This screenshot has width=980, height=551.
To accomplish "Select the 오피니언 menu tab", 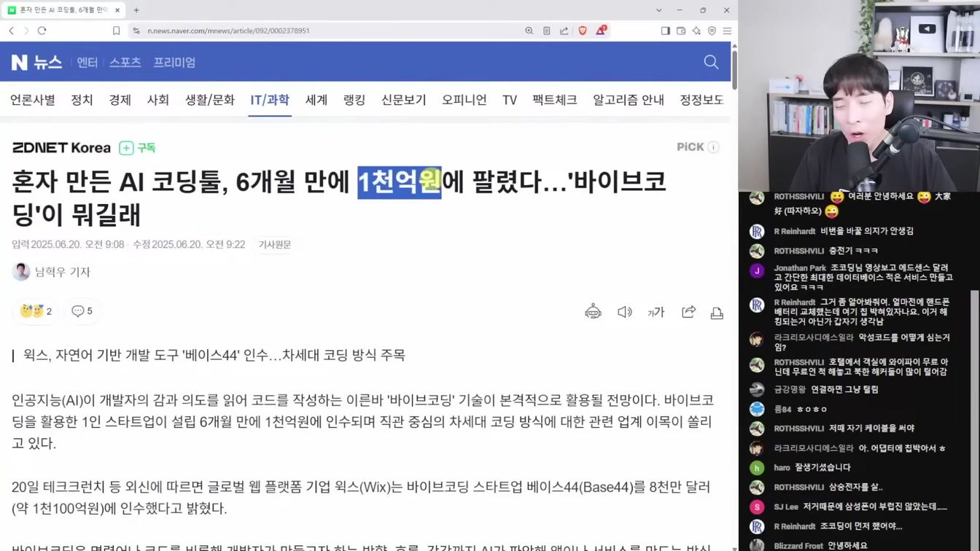I will pos(464,100).
